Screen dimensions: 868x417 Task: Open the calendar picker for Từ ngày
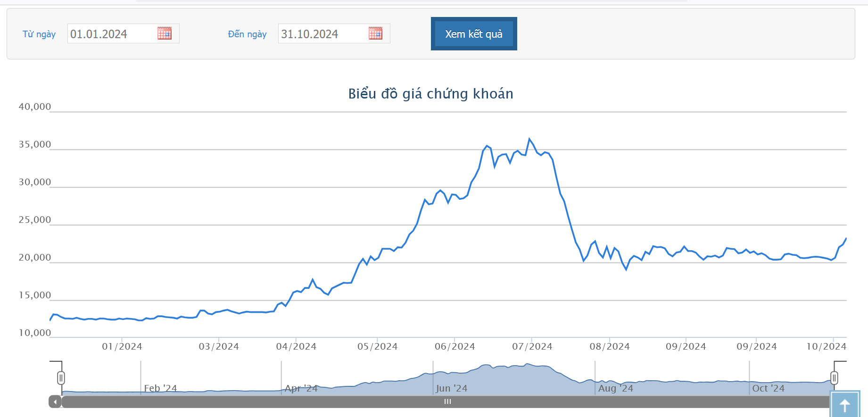click(x=164, y=33)
